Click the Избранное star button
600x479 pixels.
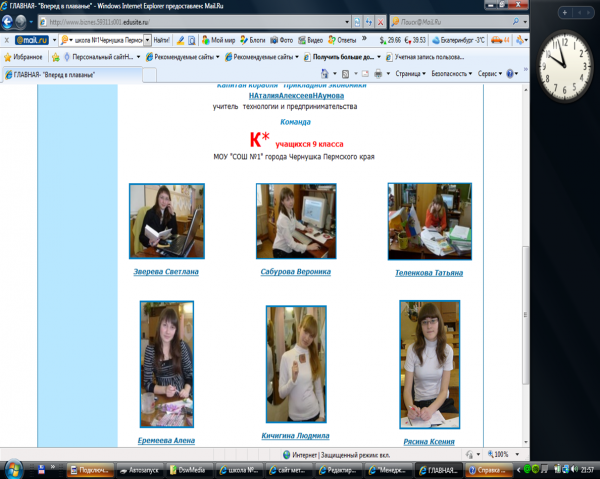23,57
